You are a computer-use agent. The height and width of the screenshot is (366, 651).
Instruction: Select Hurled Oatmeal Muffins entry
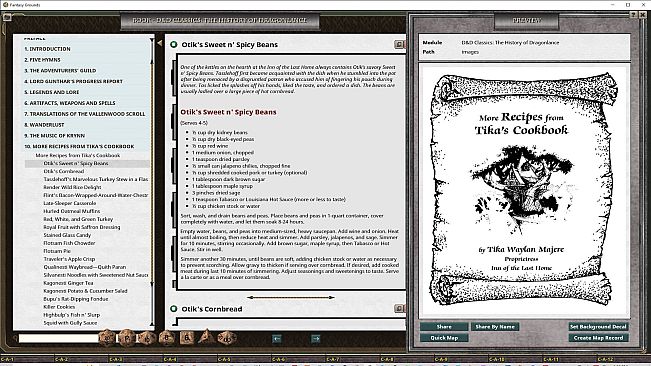click(x=71, y=211)
